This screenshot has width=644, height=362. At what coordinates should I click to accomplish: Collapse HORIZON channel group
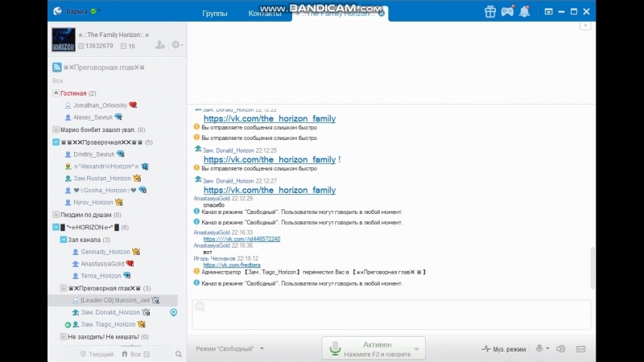[x=56, y=227]
